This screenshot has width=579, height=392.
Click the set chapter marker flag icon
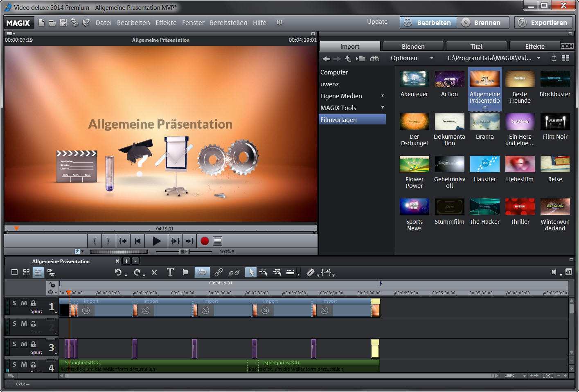(x=185, y=272)
